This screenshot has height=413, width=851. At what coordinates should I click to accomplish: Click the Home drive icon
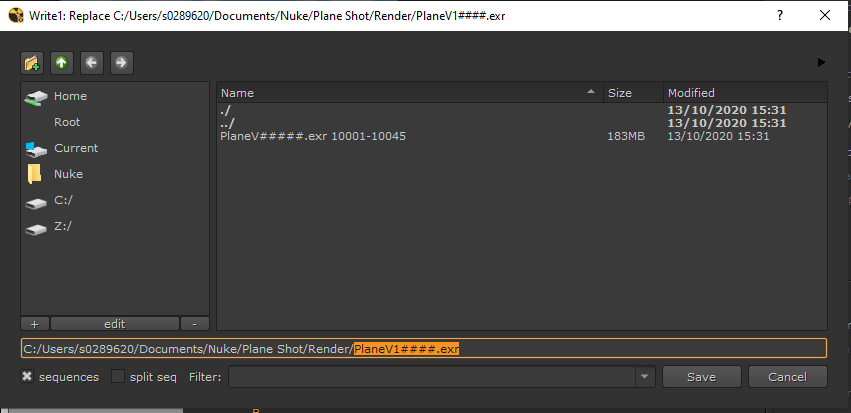36,98
